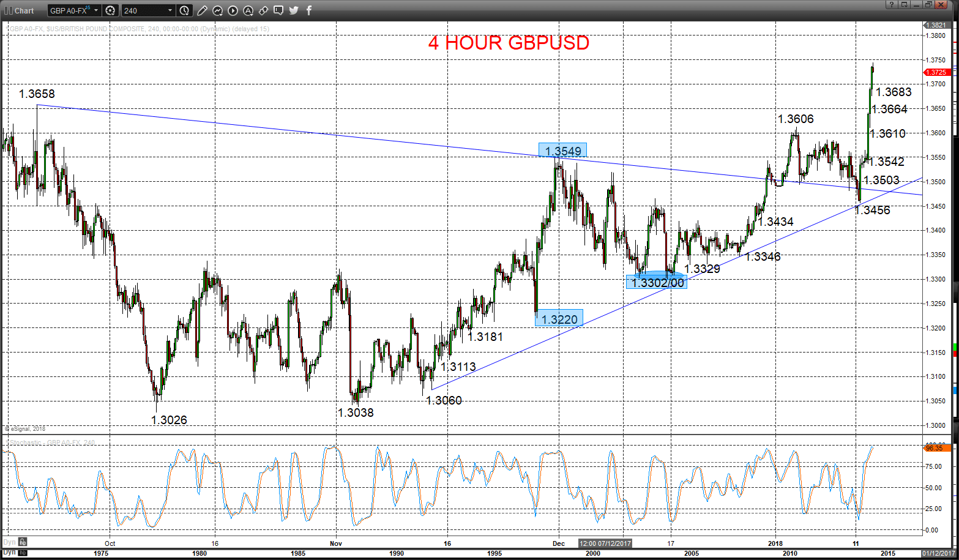Click the link windows icon
The height and width of the screenshot is (560, 959).
tap(263, 10)
